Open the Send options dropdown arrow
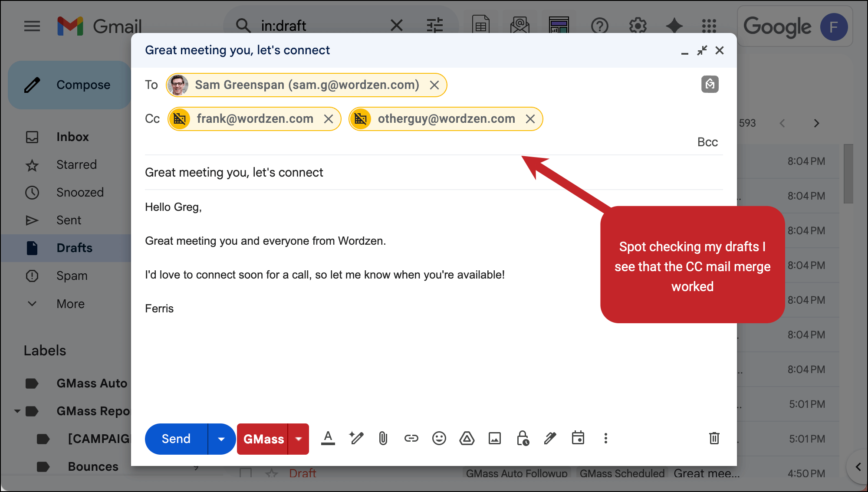This screenshot has width=868, height=492. 221,439
